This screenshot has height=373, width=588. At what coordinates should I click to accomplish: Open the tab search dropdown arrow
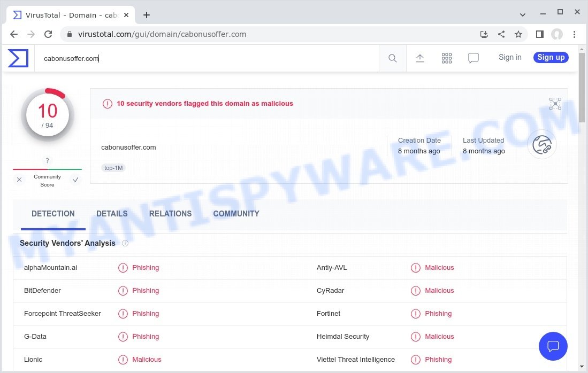tap(522, 15)
